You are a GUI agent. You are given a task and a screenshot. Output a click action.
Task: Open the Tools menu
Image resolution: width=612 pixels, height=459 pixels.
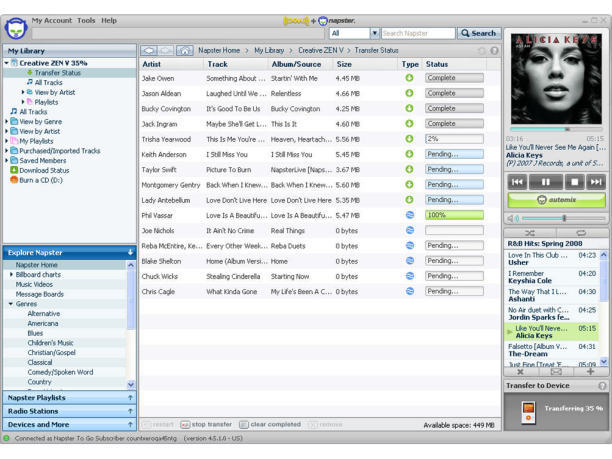coord(86,20)
